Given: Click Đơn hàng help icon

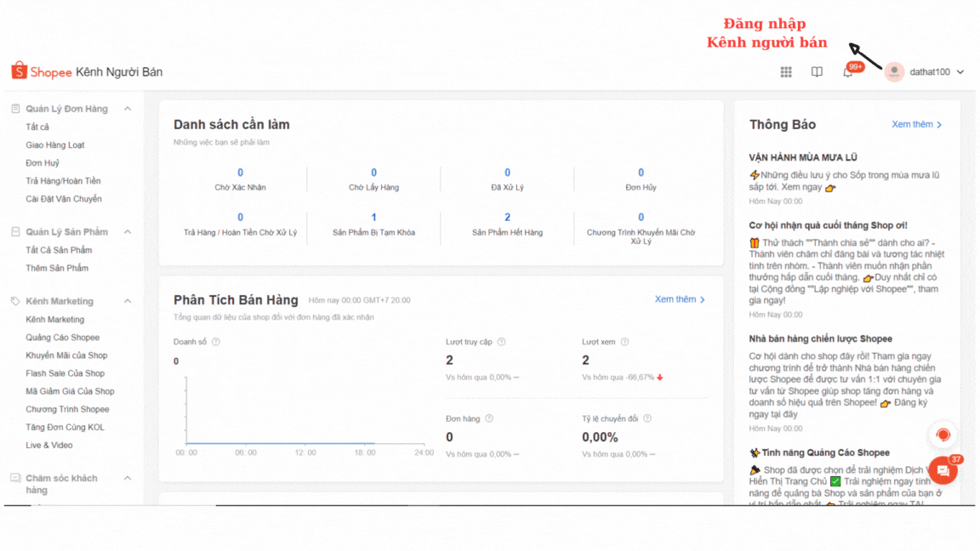Looking at the screenshot, I should click(x=489, y=418).
